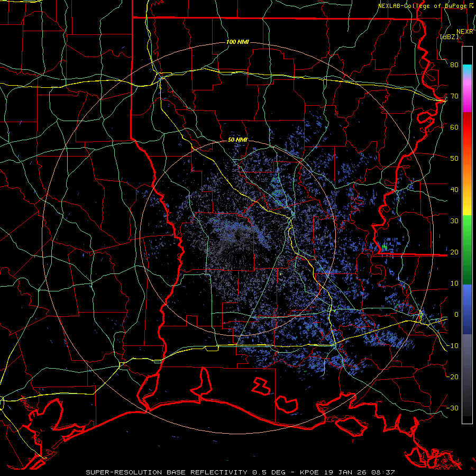Click the green band of the color scale
Image resolution: width=476 pixels, height=476 pixels.
point(467,249)
